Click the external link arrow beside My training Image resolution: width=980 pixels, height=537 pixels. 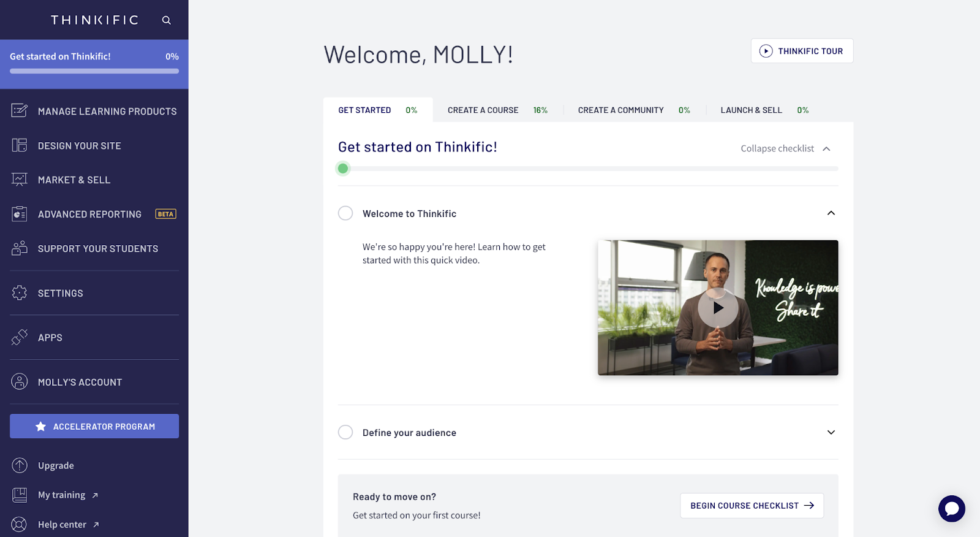pyautogui.click(x=95, y=495)
